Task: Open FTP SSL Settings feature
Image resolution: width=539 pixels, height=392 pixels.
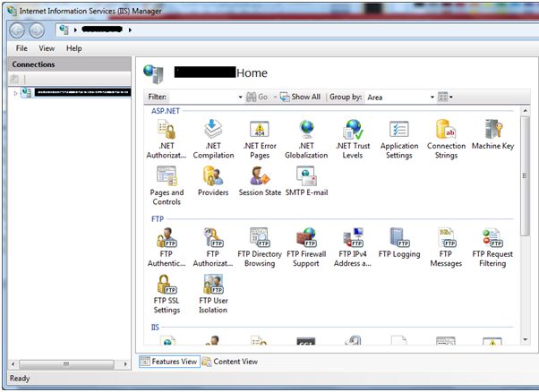Action: 167,294
